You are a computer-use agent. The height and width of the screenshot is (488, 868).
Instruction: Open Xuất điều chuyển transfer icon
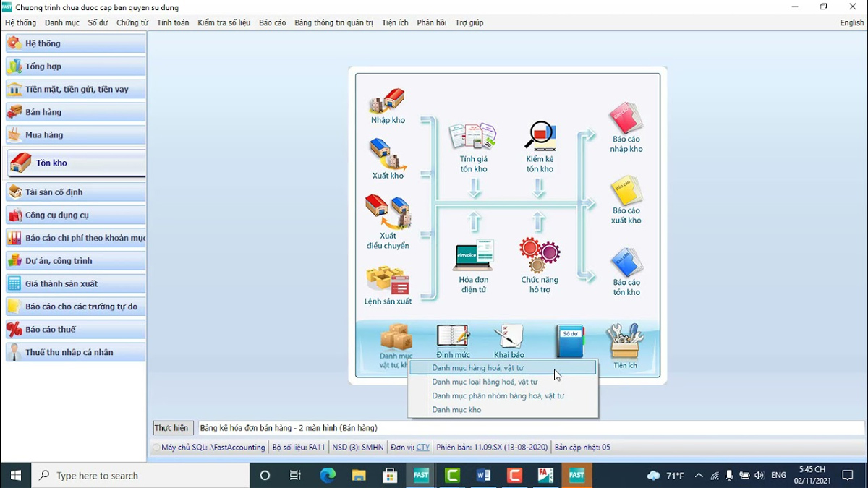[x=388, y=213]
